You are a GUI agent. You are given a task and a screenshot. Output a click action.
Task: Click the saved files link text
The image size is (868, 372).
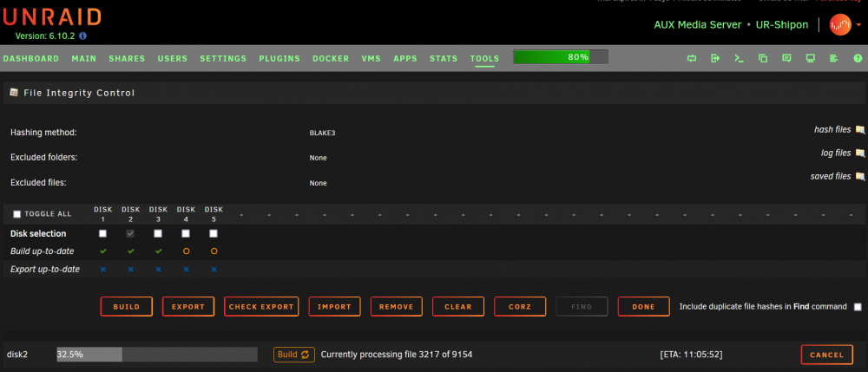[831, 176]
